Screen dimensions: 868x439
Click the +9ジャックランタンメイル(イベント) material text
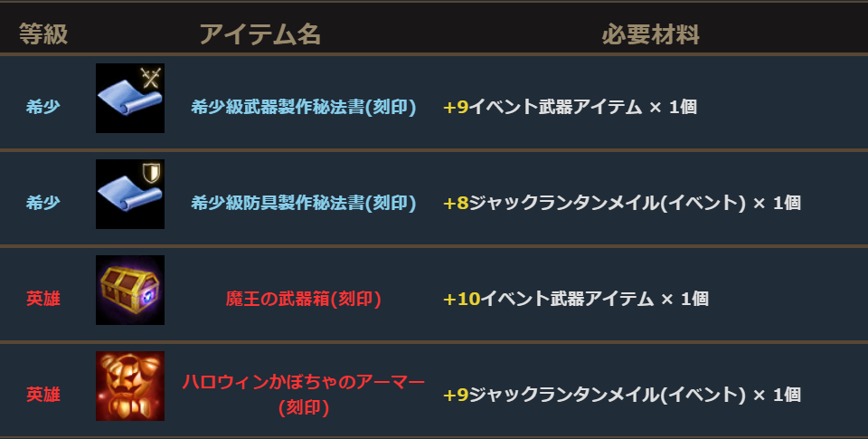coord(622,395)
